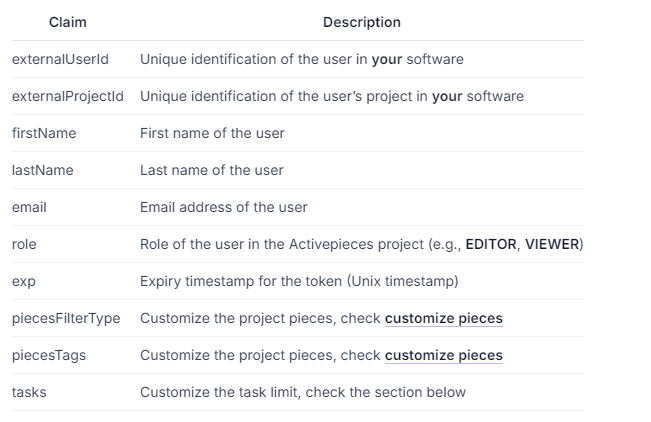Select the exp claim name

pos(24,281)
